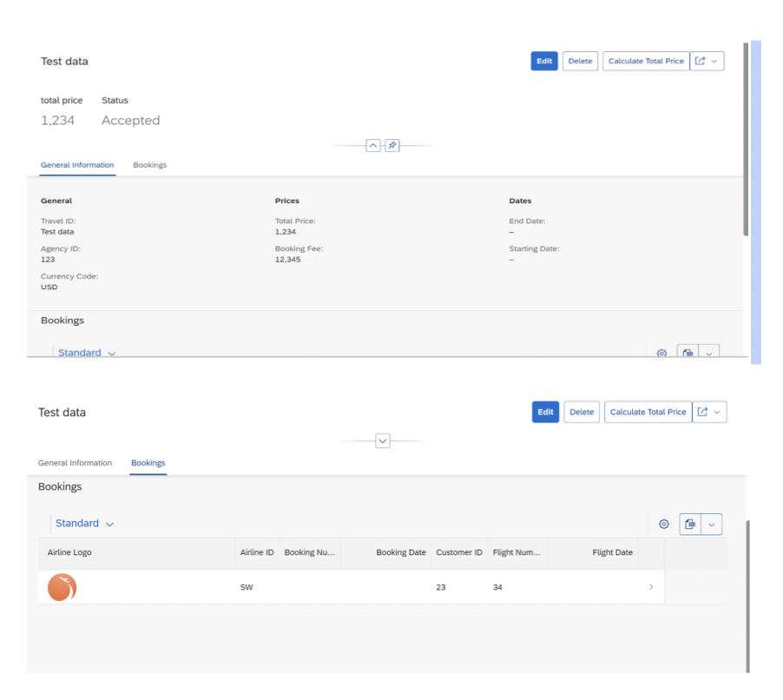Screen dimensions: 783x700
Task: Click the upper Edit button
Action: (x=544, y=61)
